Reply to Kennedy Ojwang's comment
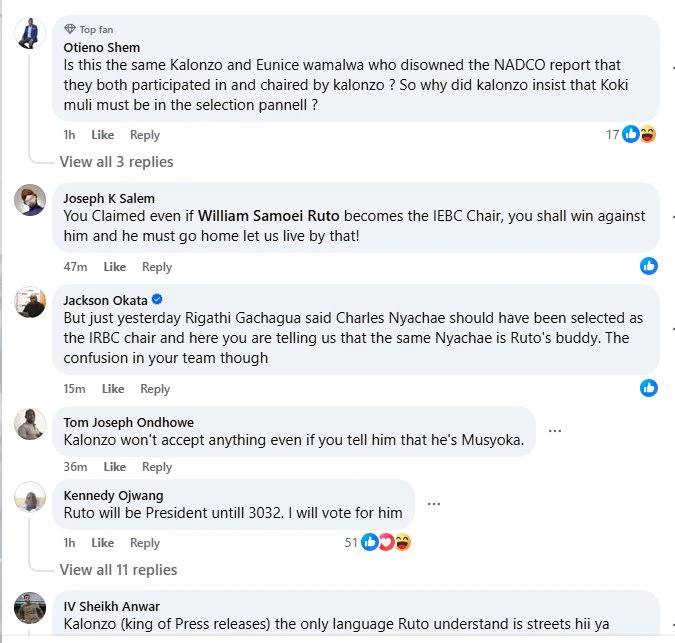The width and height of the screenshot is (675, 643). pos(145,543)
